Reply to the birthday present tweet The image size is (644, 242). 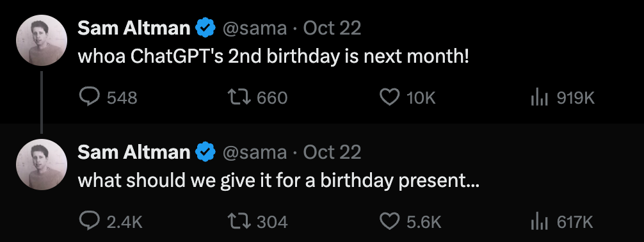tap(89, 222)
